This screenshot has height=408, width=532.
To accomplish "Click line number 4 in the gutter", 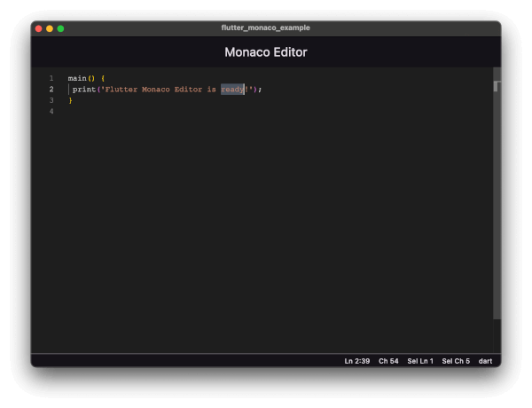I will (51, 112).
